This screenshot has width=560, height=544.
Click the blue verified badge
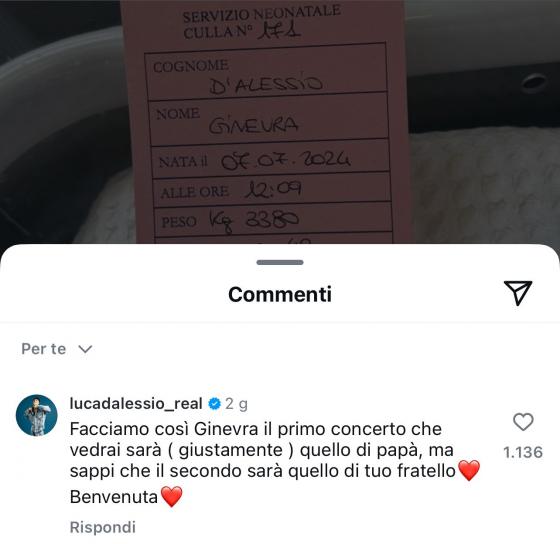pyautogui.click(x=214, y=404)
